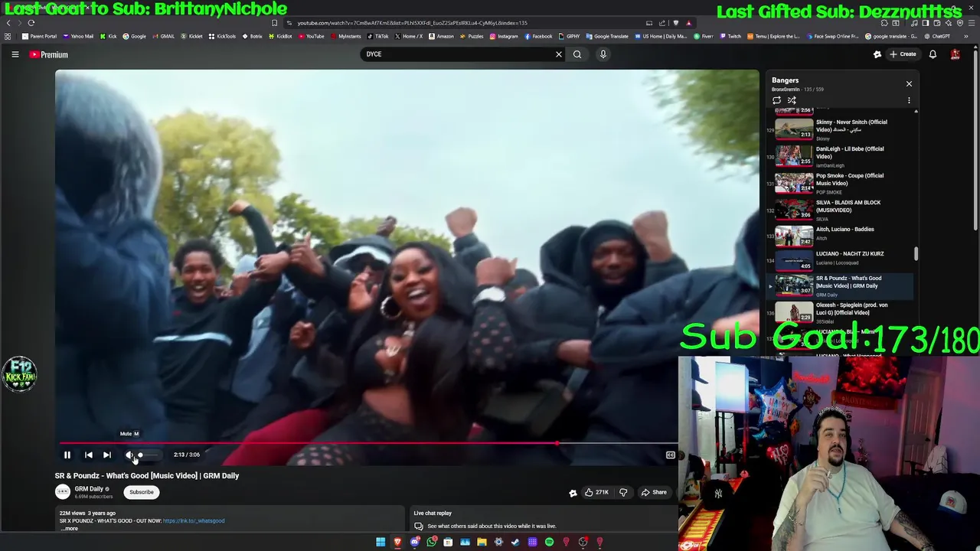Viewport: 980px width, 551px height.
Task: Share the video with Share button
Action: [x=654, y=492]
